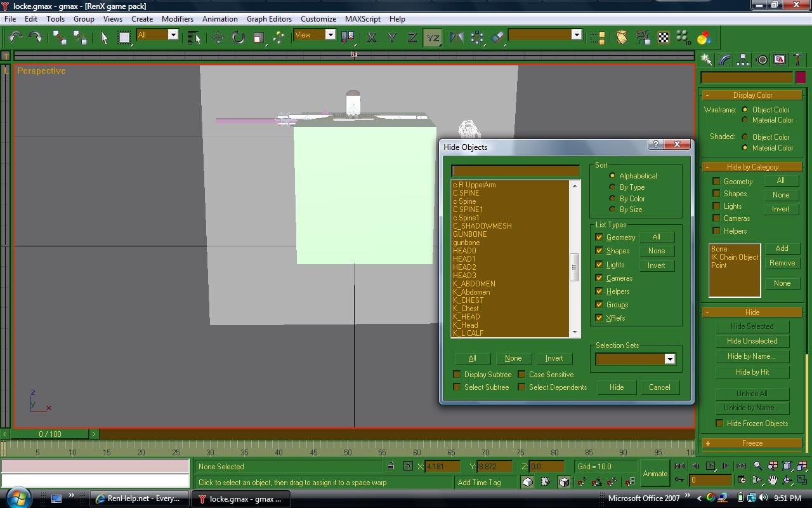
Task: Select the By Color sort option
Action: point(612,199)
